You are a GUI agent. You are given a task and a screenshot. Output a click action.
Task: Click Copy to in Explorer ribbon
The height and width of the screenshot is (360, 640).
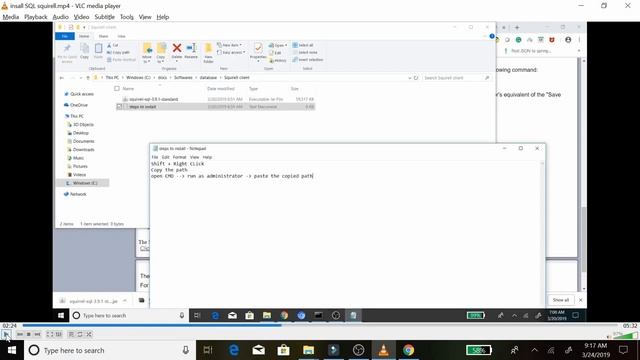(x=161, y=53)
